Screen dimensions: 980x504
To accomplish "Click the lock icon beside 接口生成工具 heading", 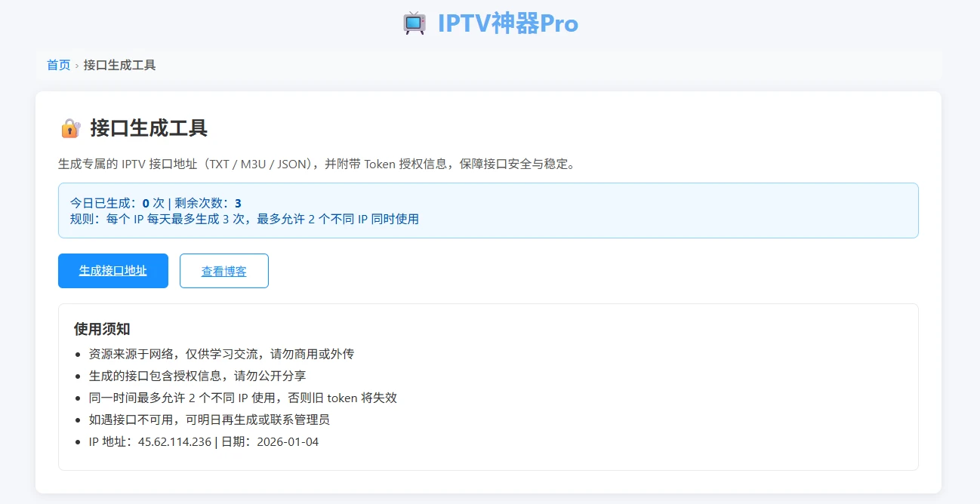I will point(72,128).
